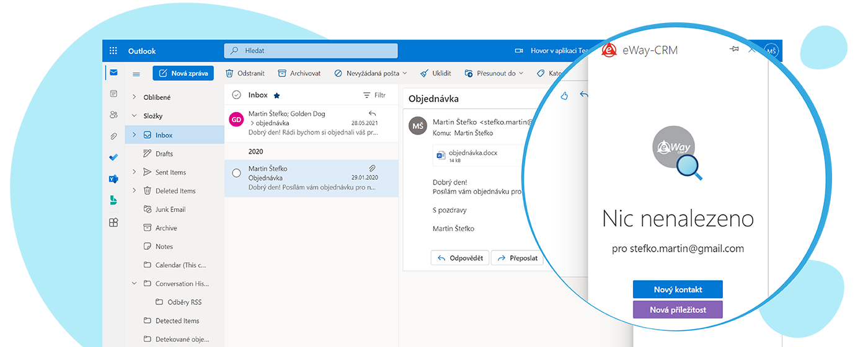This screenshot has width=868, height=347.
Task: Click the attachment paperclip on Objednávka message
Action: tap(372, 168)
